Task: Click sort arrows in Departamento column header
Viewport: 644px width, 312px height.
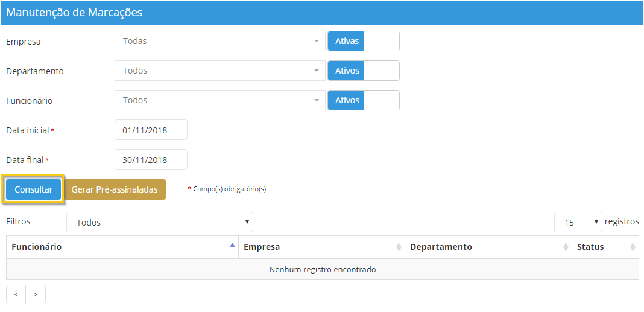Action: [x=566, y=247]
